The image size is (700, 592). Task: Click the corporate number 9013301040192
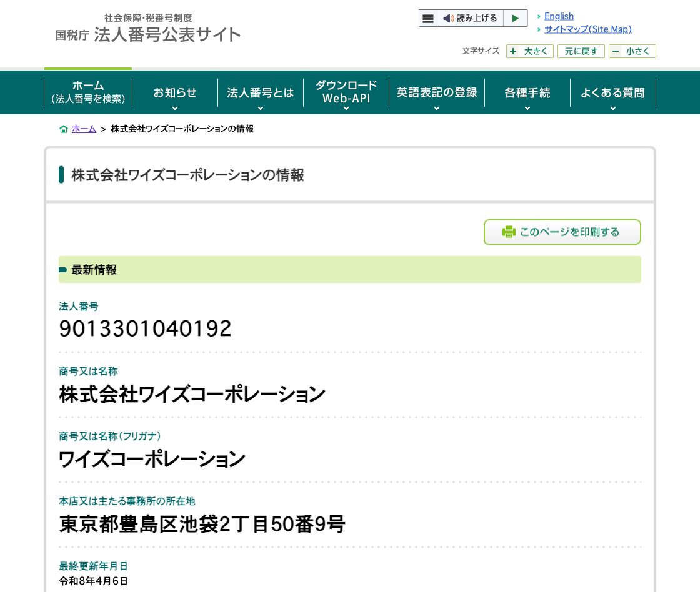(x=146, y=329)
